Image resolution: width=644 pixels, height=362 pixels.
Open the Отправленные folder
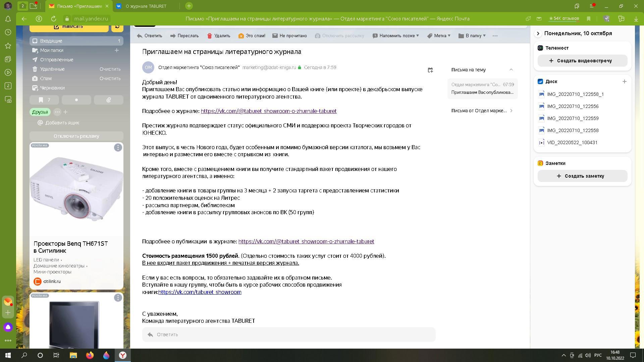(x=56, y=60)
